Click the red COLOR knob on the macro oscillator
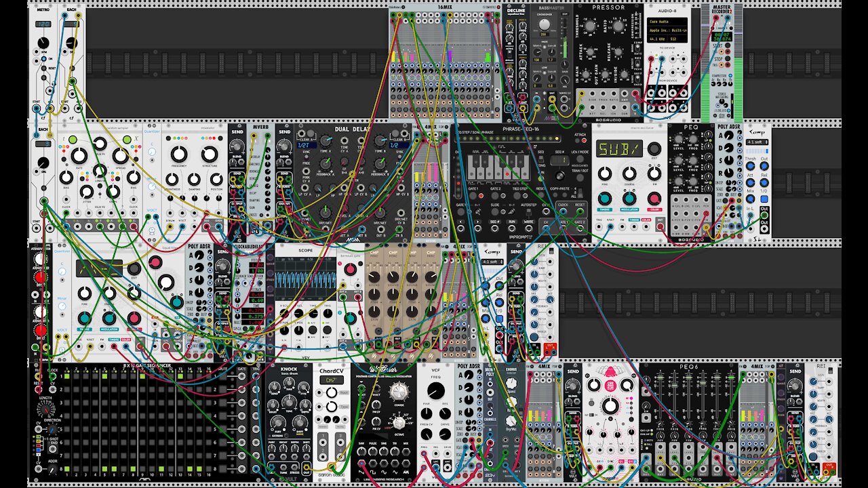This screenshot has width=868, height=488. [654, 199]
